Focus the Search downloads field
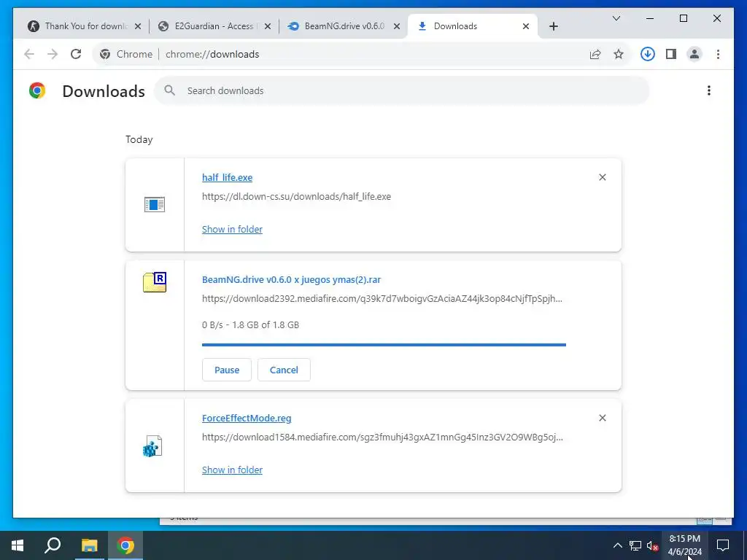Viewport: 747px width, 560px height. [402, 90]
